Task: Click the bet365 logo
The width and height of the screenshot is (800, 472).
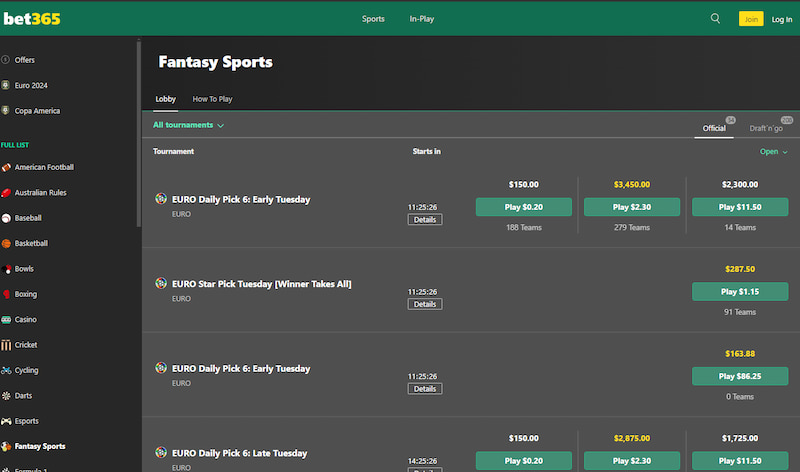Action: click(32, 19)
